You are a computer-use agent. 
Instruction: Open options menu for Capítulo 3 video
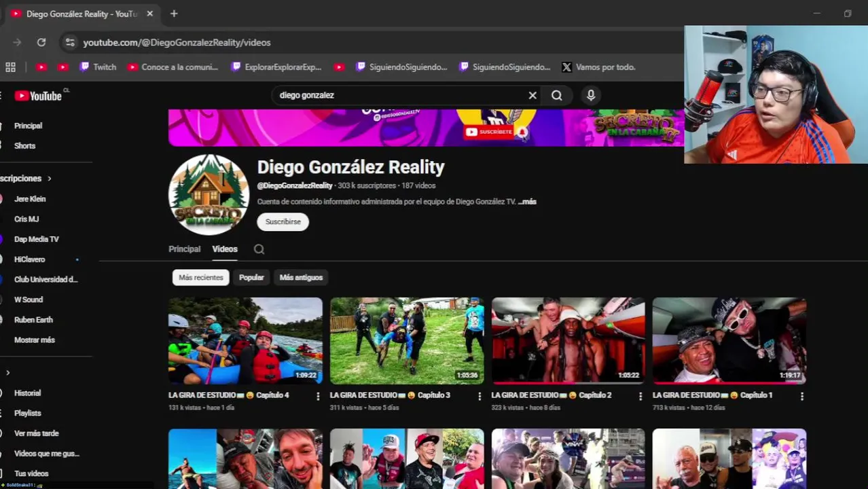[480, 396]
